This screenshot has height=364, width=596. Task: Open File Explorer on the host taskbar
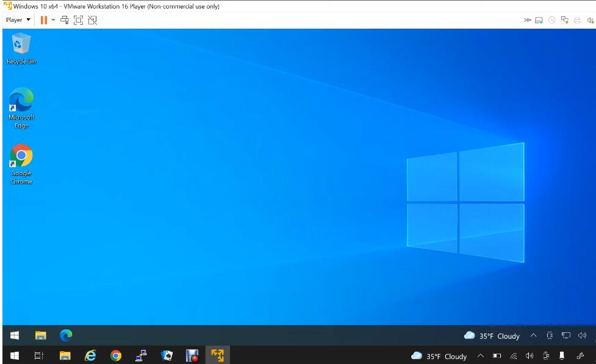pyautogui.click(x=65, y=355)
